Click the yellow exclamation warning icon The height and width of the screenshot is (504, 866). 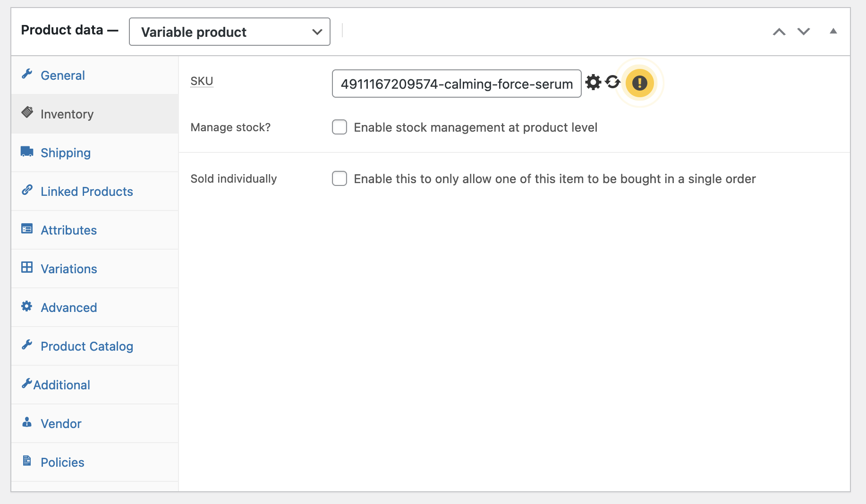click(639, 83)
